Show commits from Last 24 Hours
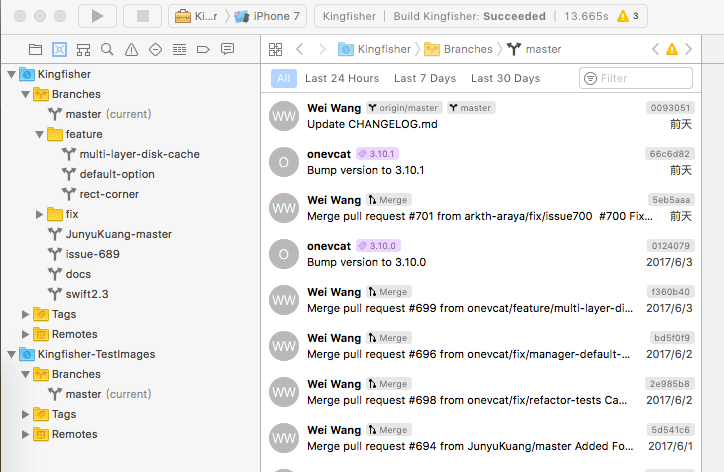This screenshot has height=472, width=724. click(342, 79)
